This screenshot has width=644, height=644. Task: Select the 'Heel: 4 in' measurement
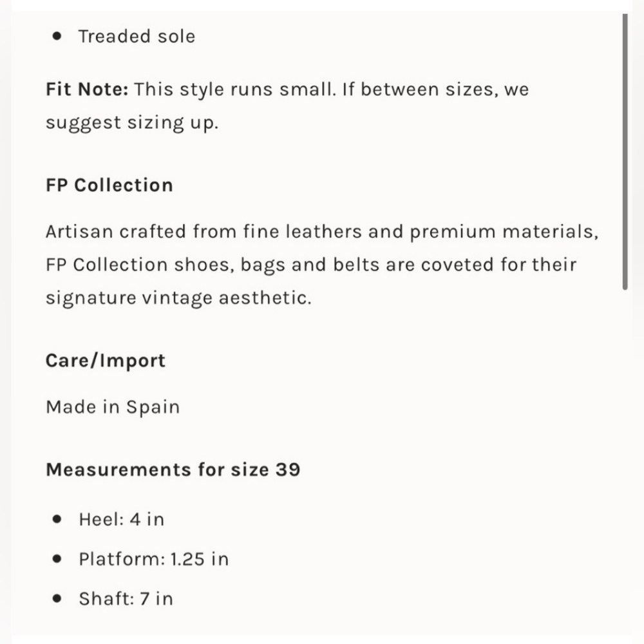(122, 519)
